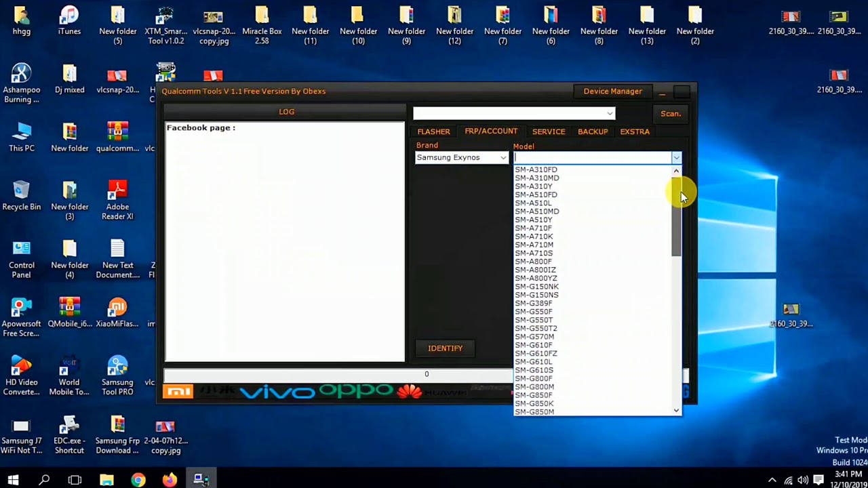868x488 pixels.
Task: Select the Adobe Reader XI shortcut
Action: (117, 200)
